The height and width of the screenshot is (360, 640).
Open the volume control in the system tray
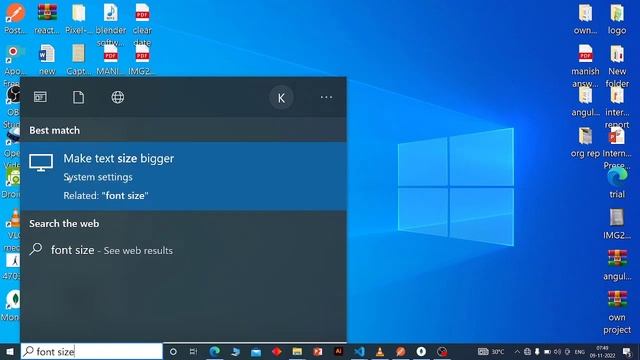(x=557, y=351)
